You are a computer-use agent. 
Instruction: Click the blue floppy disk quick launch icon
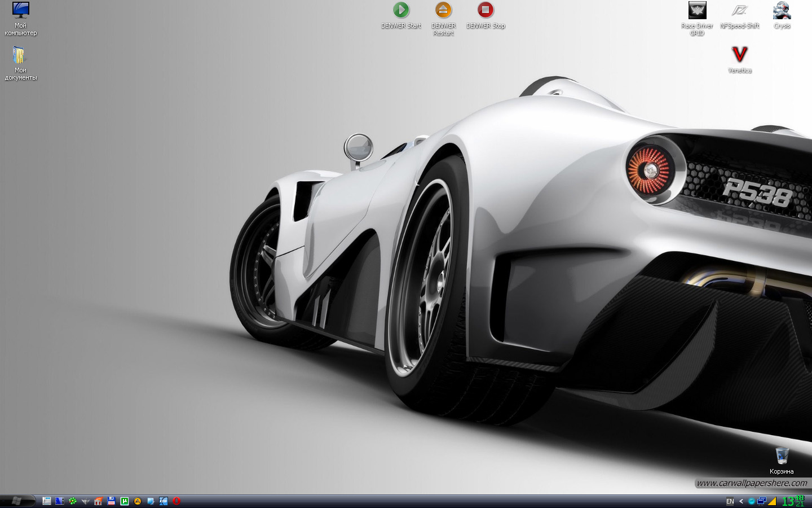pyautogui.click(x=112, y=501)
